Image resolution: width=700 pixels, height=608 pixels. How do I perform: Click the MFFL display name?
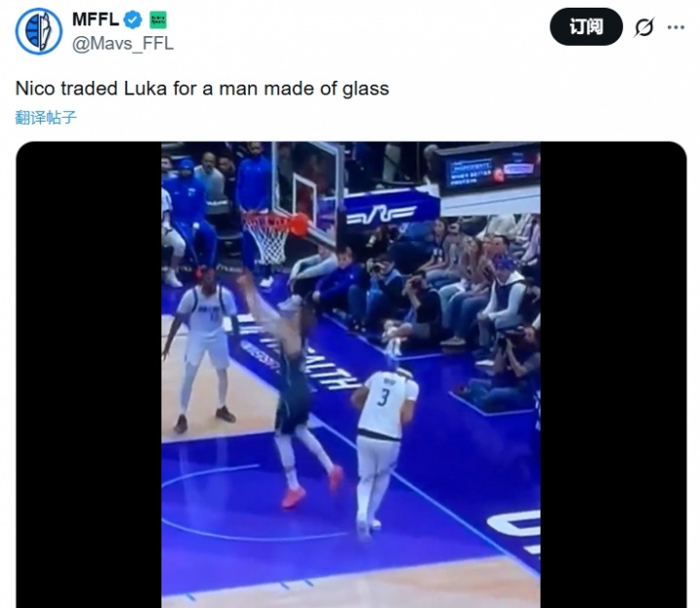tap(95, 19)
